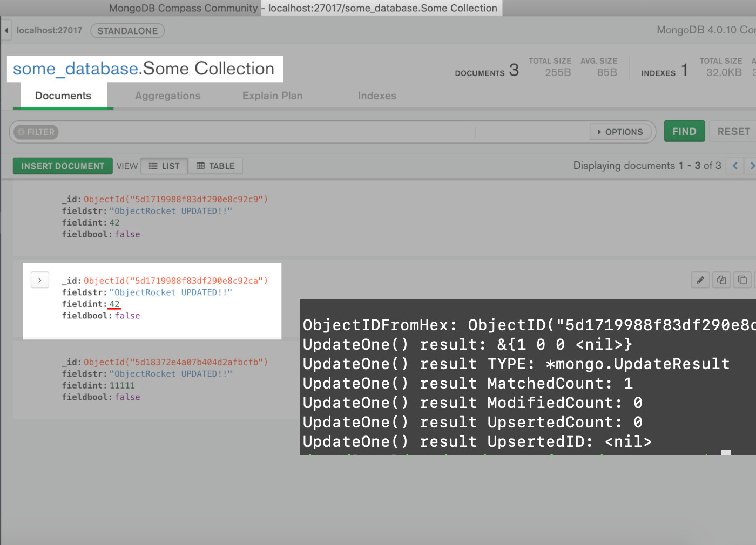
Task: Click the INSERT DOCUMENT button
Action: coord(63,166)
